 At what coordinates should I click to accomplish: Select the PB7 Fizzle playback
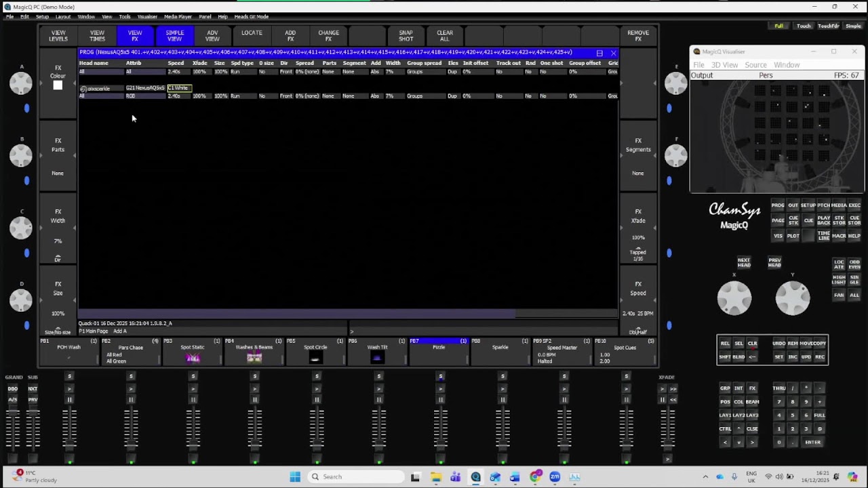click(439, 350)
